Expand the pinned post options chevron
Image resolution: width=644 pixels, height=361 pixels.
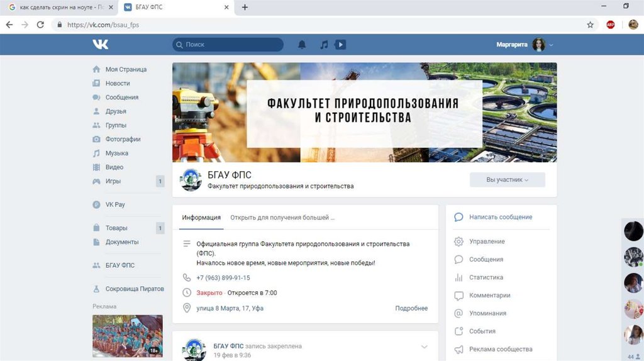[424, 347]
